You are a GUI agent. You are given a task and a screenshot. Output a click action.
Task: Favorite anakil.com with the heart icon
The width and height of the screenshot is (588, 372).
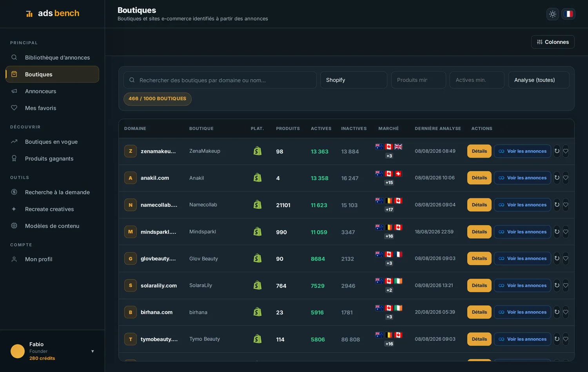566,178
